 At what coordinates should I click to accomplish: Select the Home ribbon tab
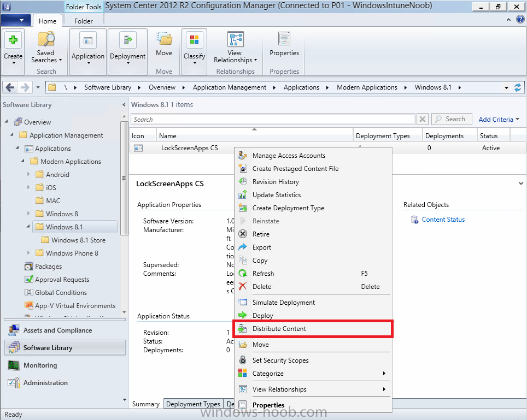[48, 21]
